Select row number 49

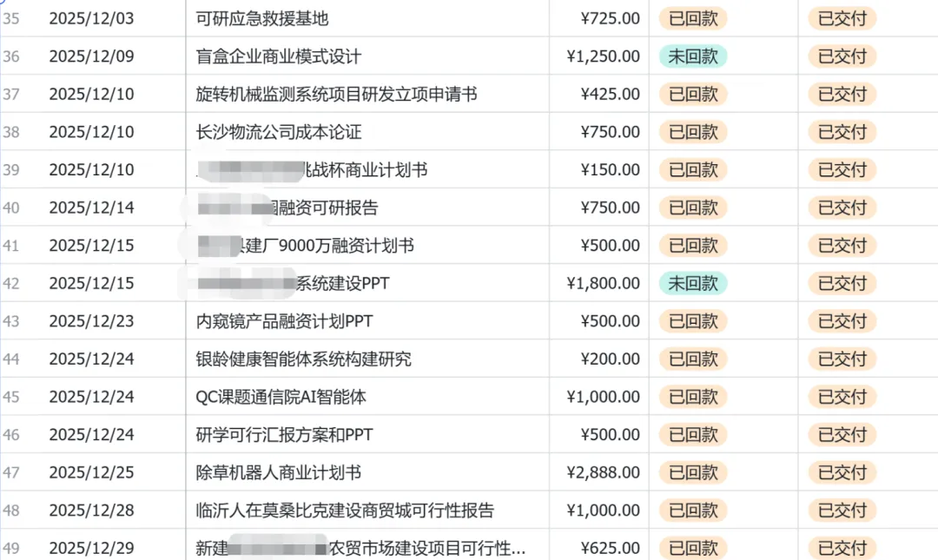click(x=11, y=548)
